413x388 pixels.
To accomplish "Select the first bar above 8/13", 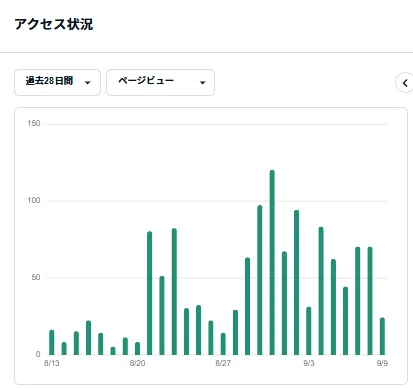I will (52, 342).
